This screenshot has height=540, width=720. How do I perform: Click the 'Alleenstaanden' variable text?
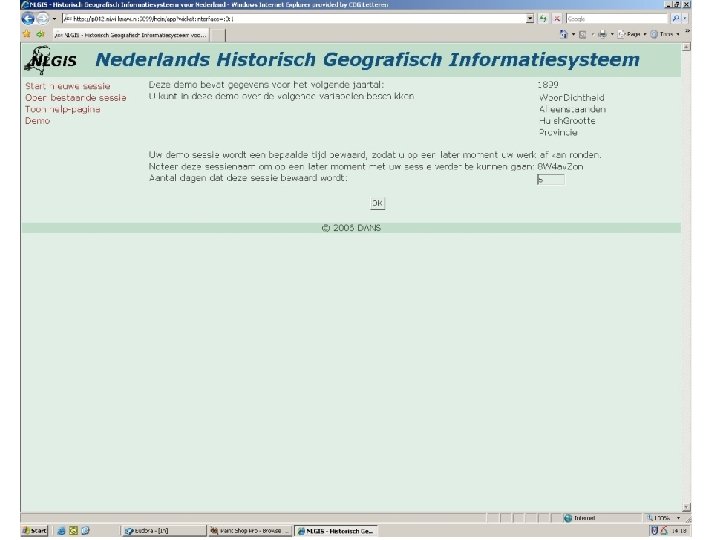[572, 109]
